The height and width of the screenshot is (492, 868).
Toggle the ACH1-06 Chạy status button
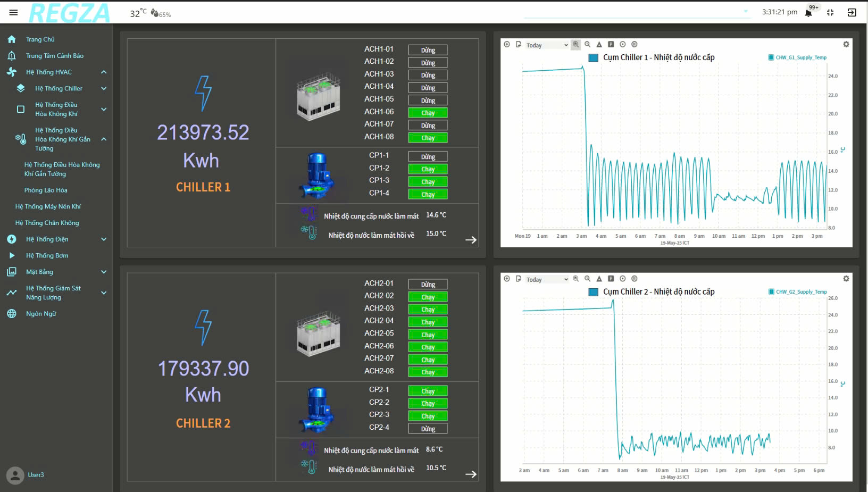pyautogui.click(x=428, y=113)
